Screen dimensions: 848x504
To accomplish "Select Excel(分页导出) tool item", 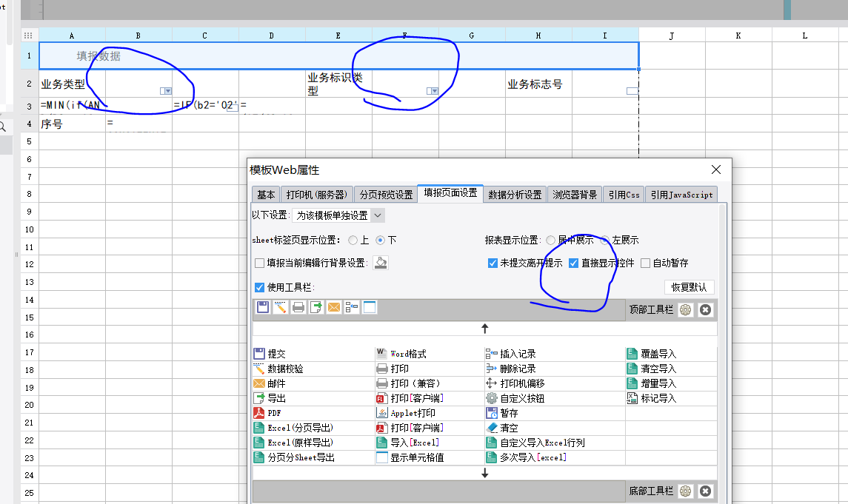I will pos(294,428).
